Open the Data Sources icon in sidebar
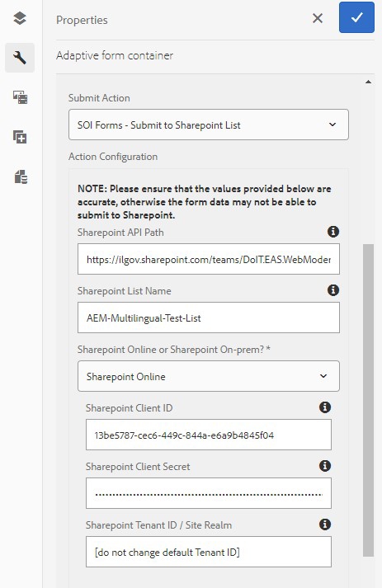Screen dimensions: 382x588 click(x=21, y=176)
